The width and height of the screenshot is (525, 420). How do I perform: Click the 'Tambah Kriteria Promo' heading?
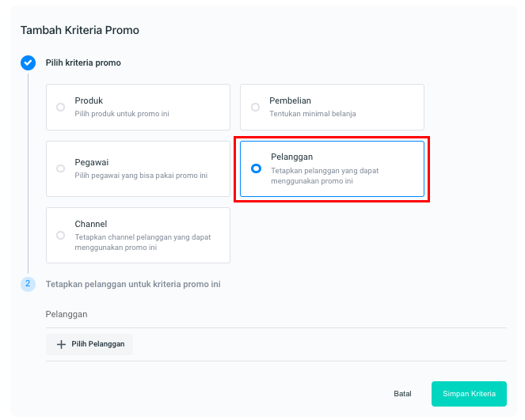(x=79, y=30)
